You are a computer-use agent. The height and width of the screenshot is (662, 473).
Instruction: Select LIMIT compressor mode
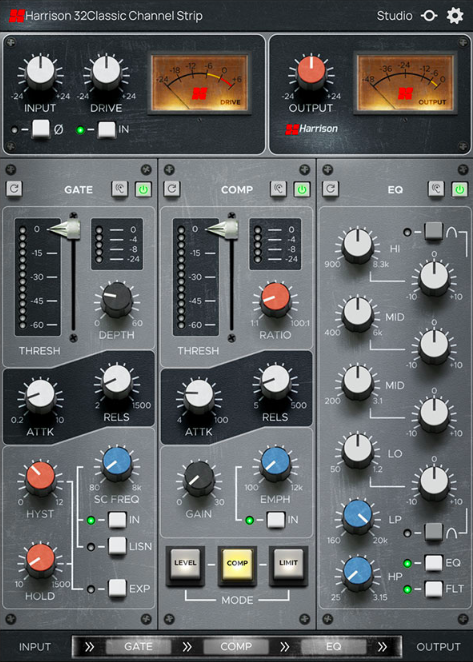288,565
